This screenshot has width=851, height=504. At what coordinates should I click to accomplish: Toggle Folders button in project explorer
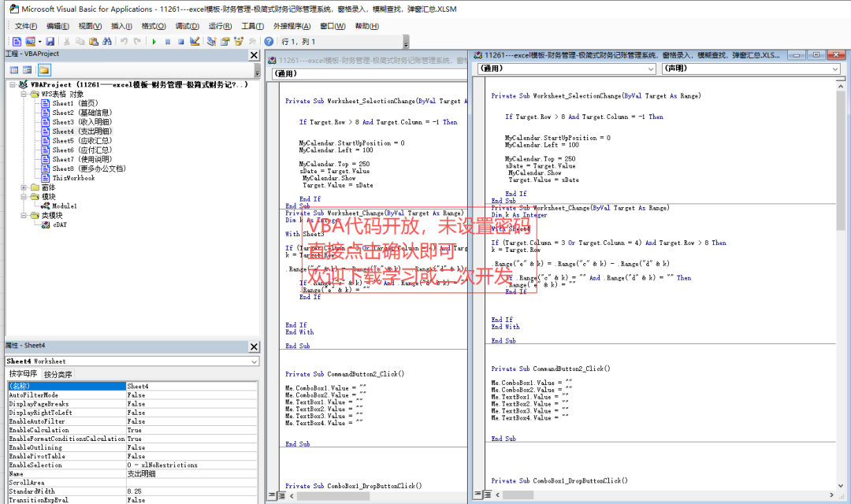tap(44, 70)
